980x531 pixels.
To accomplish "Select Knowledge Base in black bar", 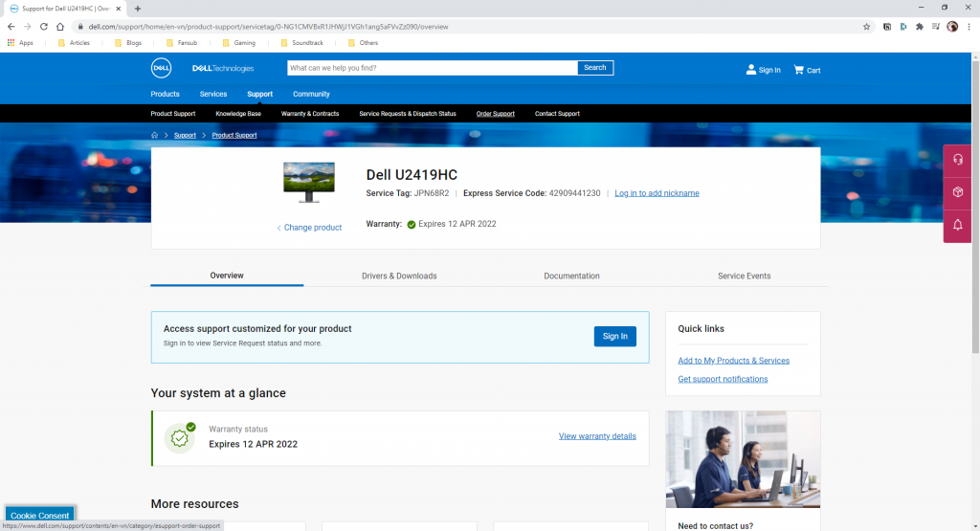I will pos(238,114).
